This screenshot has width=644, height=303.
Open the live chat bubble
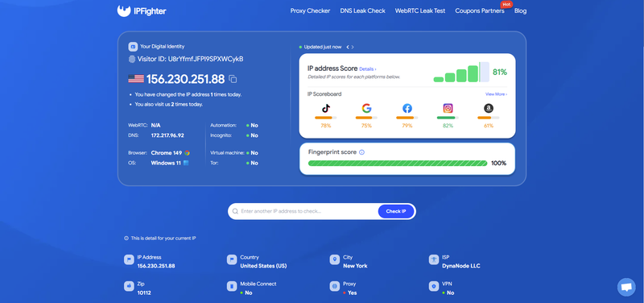[626, 287]
